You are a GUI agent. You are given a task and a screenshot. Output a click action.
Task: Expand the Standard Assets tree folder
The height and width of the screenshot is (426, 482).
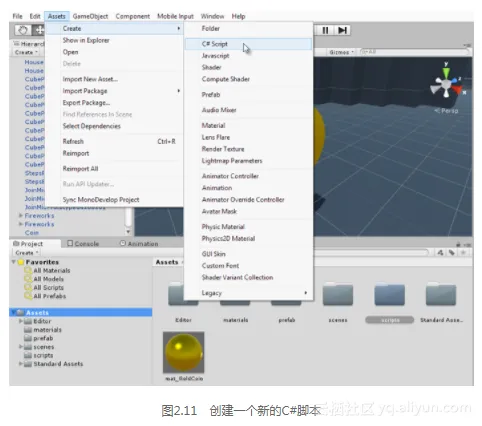(21, 364)
